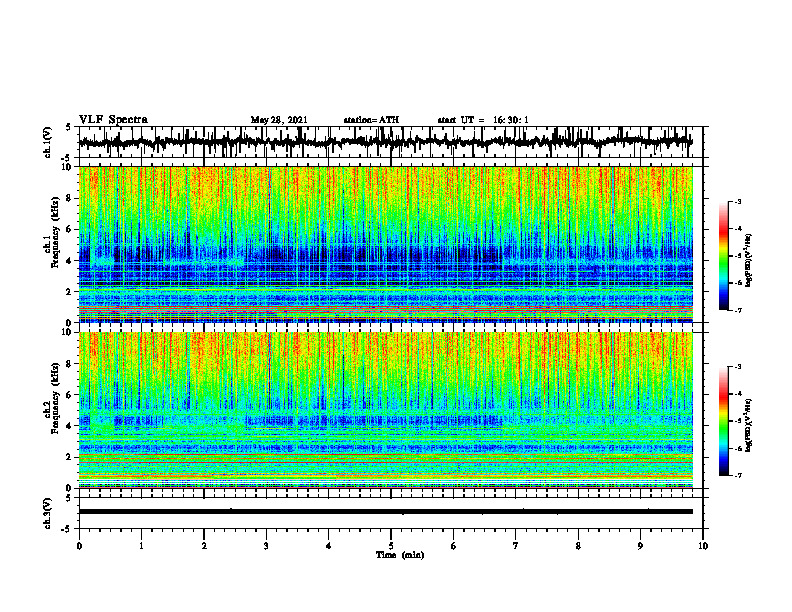Click the 'Time (min)' axis title
Image resolution: width=792 pixels, height=612 pixels.
(x=400, y=555)
